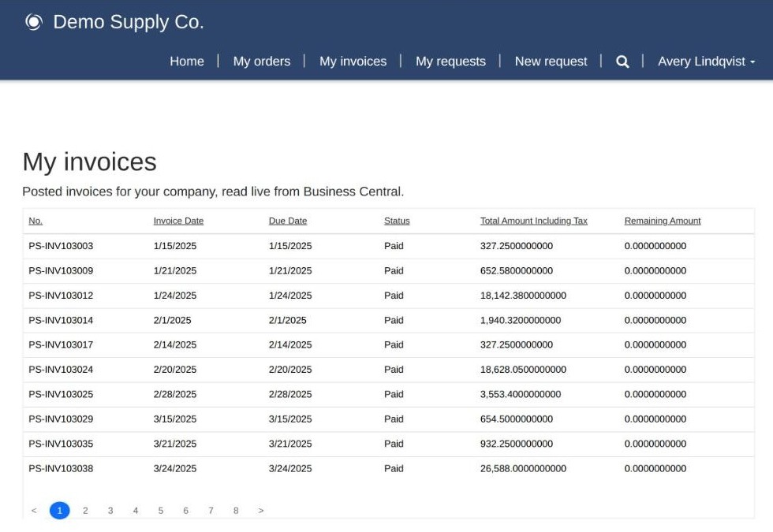Open the Demo Supply Co. site title
This screenshot has height=532, width=773.
128,22
